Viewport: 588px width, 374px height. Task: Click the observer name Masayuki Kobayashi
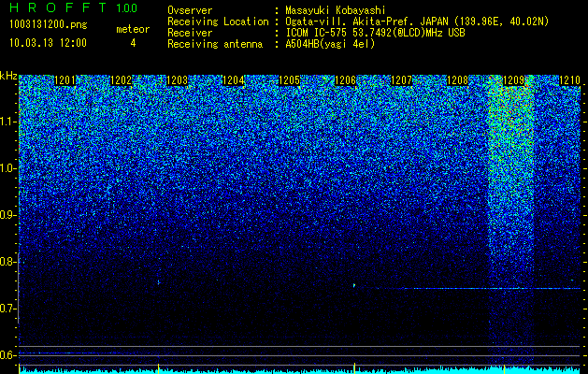click(336, 10)
